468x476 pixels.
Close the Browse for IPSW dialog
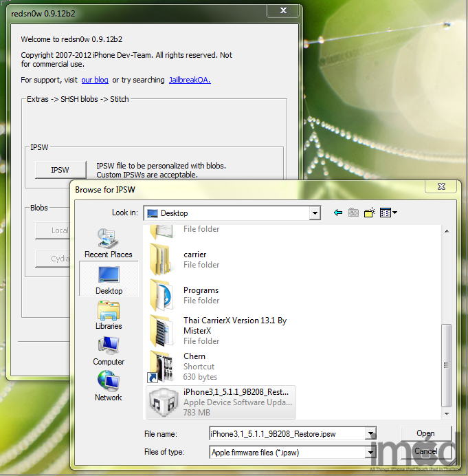point(441,186)
